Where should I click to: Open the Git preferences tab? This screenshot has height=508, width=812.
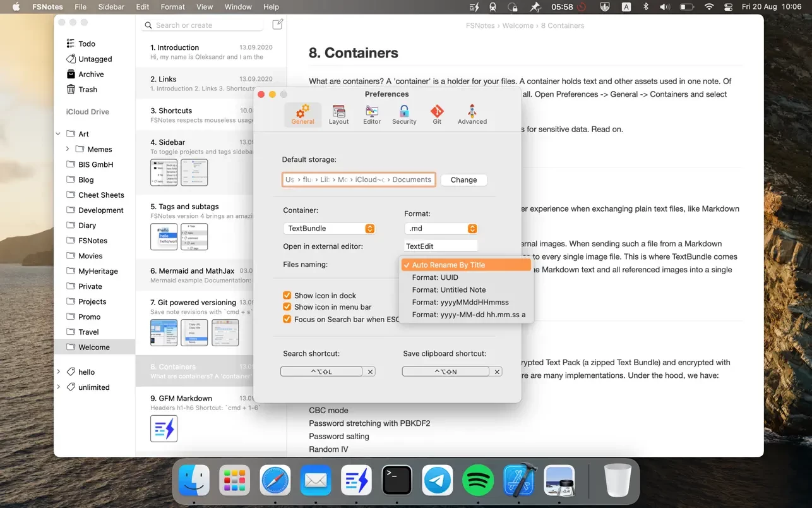436,114
